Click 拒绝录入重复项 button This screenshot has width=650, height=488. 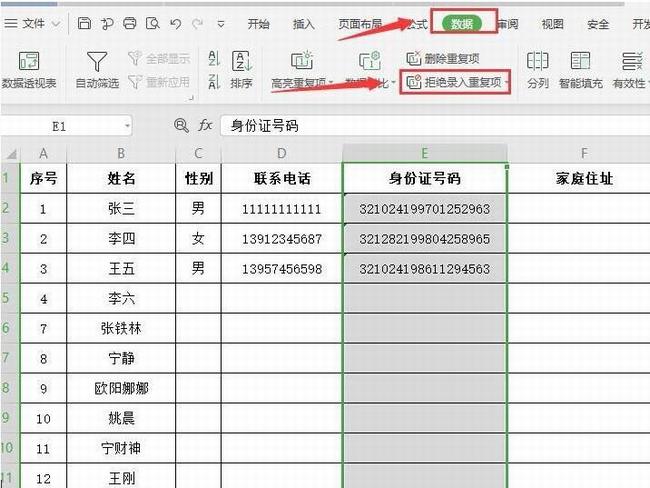454,82
